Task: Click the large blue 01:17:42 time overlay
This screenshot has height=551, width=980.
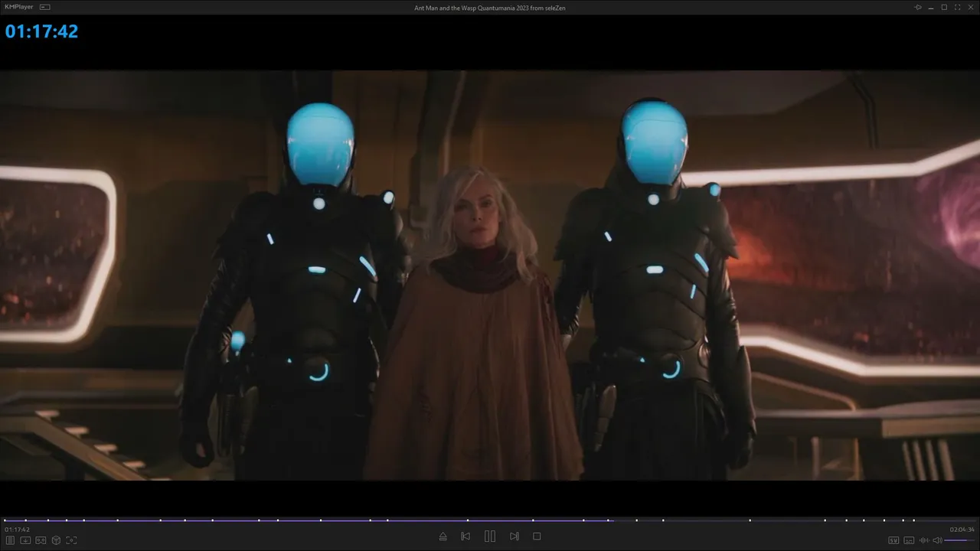Action: (41, 31)
